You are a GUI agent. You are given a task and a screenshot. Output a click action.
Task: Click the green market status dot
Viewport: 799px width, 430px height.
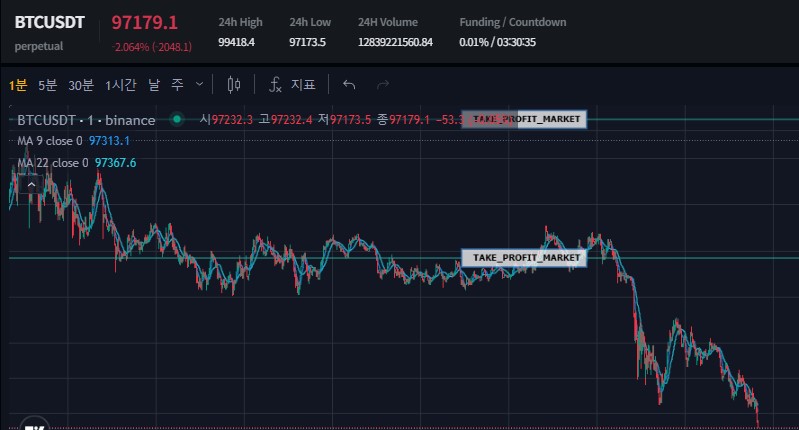click(177, 119)
